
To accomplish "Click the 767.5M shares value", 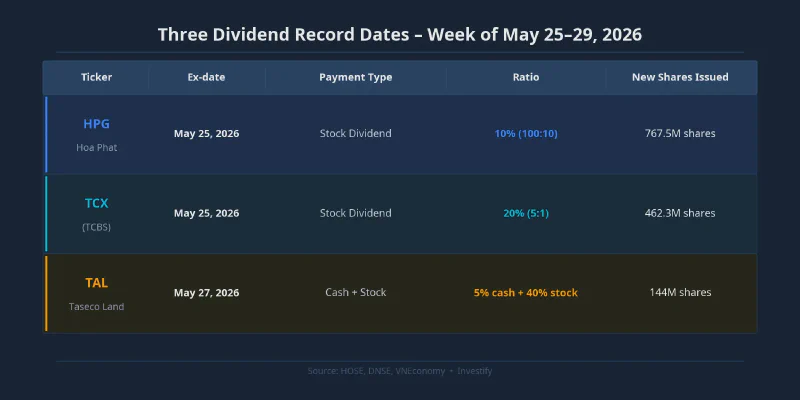I will (680, 134).
